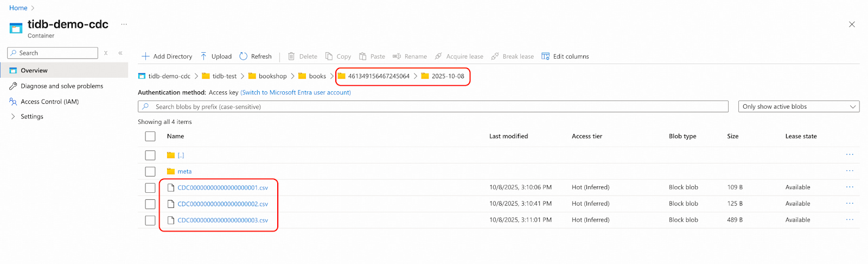
Task: Click the Upload arrow icon
Action: tap(204, 56)
